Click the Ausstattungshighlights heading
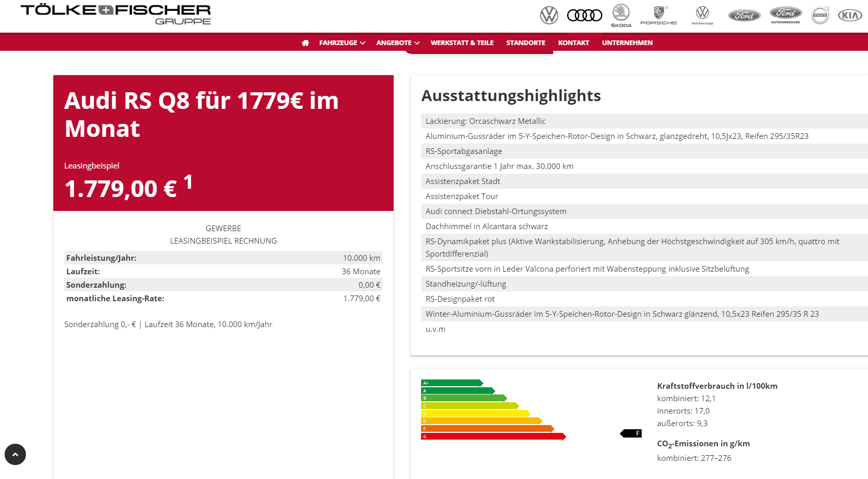The image size is (868, 479). click(511, 96)
